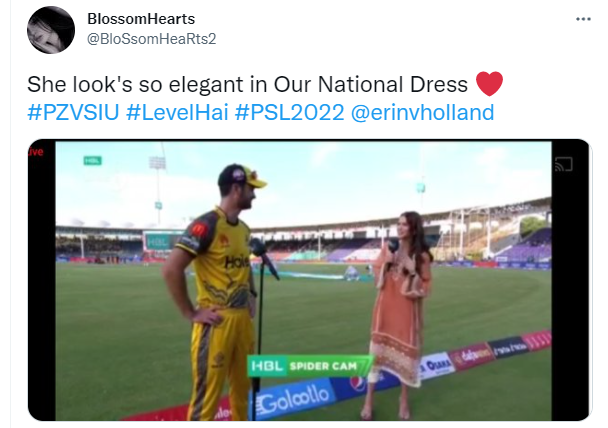The height and width of the screenshot is (428, 608).
Task: Open the #PZVSIU hashtag
Action: [73, 112]
